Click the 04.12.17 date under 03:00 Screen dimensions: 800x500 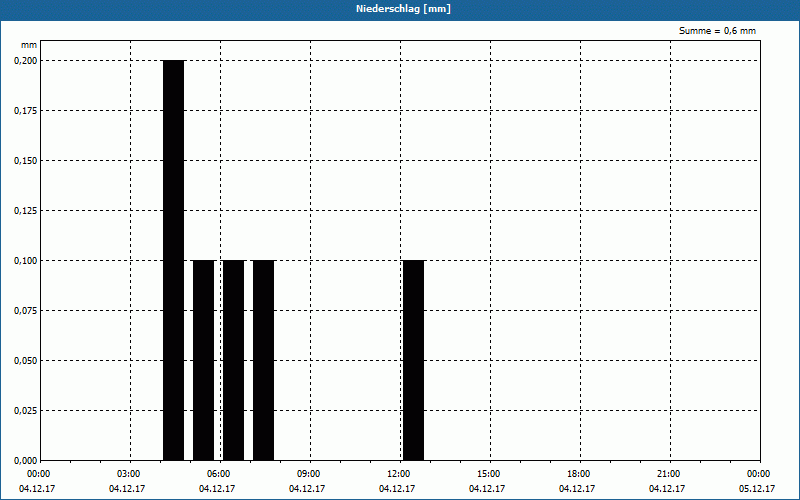pyautogui.click(x=127, y=489)
